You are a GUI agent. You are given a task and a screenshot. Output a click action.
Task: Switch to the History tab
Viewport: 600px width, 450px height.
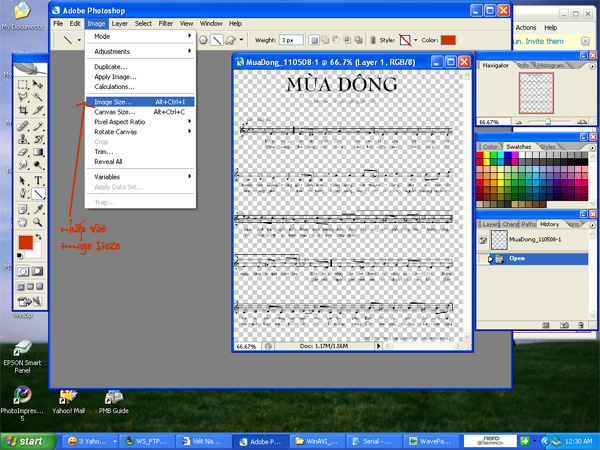[x=549, y=224]
